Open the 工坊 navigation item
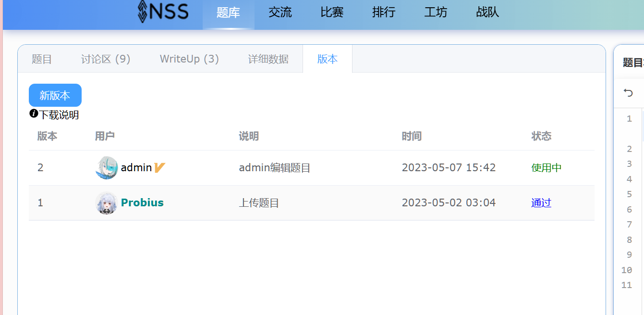This screenshot has width=644, height=315. point(436,13)
